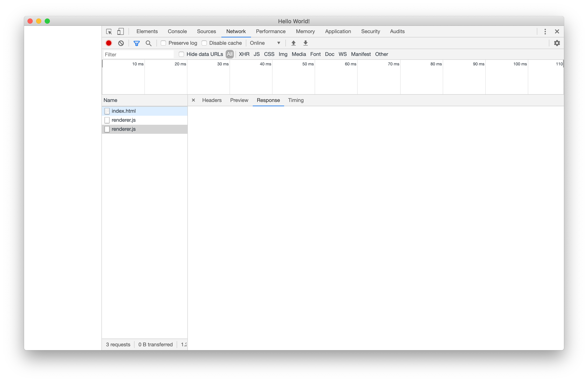This screenshot has width=588, height=382.
Task: Enable the Disable cache checkbox
Action: (204, 43)
